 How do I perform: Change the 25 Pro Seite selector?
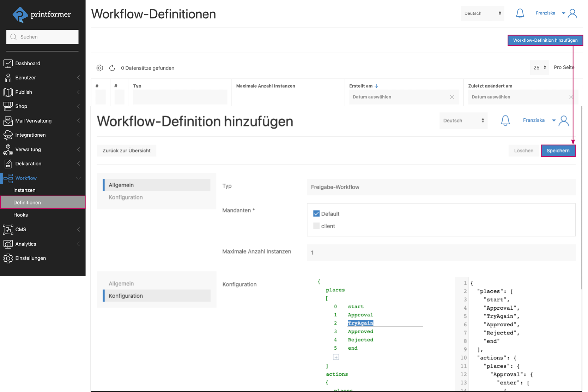(x=539, y=67)
